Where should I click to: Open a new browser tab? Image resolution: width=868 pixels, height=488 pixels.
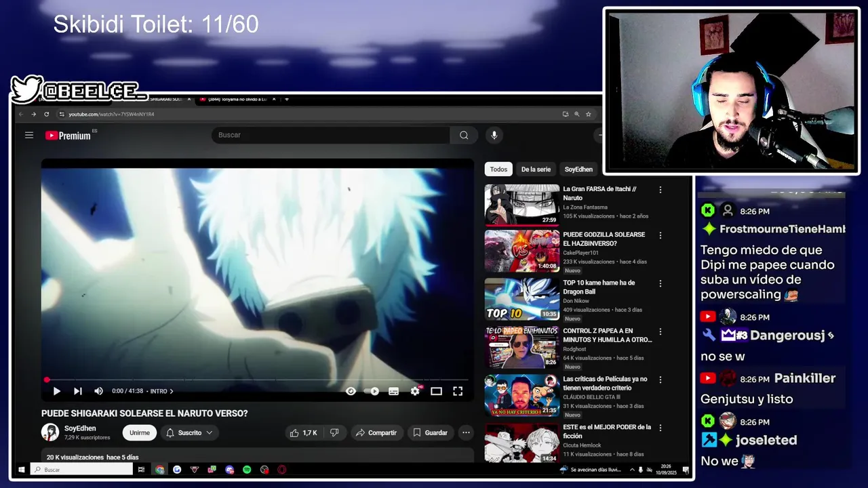[287, 99]
